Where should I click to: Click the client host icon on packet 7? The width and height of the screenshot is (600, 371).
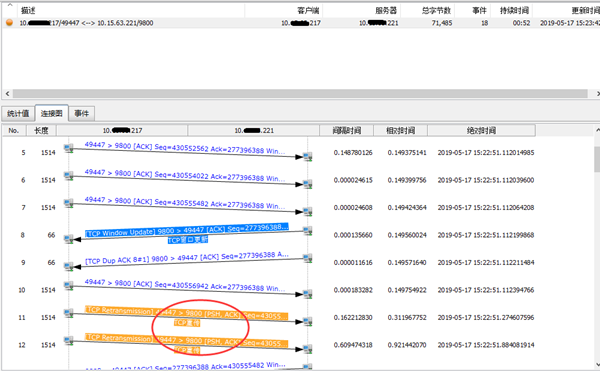68,203
